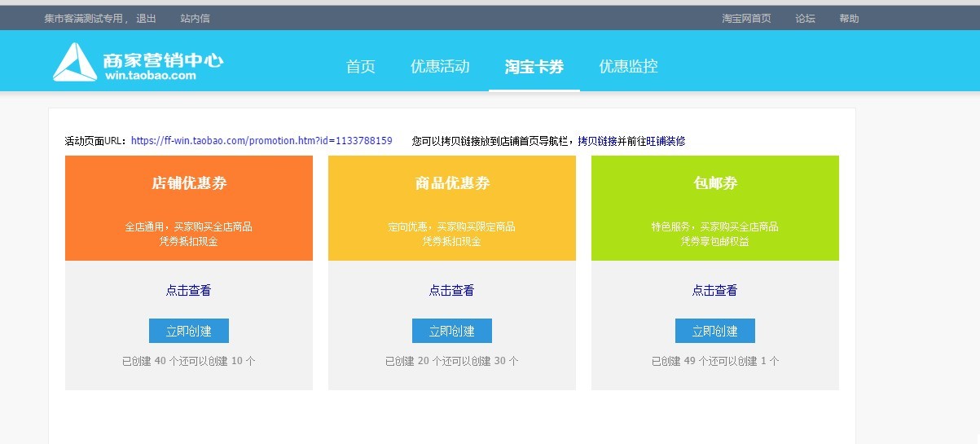
Task: Click 旺铺装修 link
Action: click(666, 141)
